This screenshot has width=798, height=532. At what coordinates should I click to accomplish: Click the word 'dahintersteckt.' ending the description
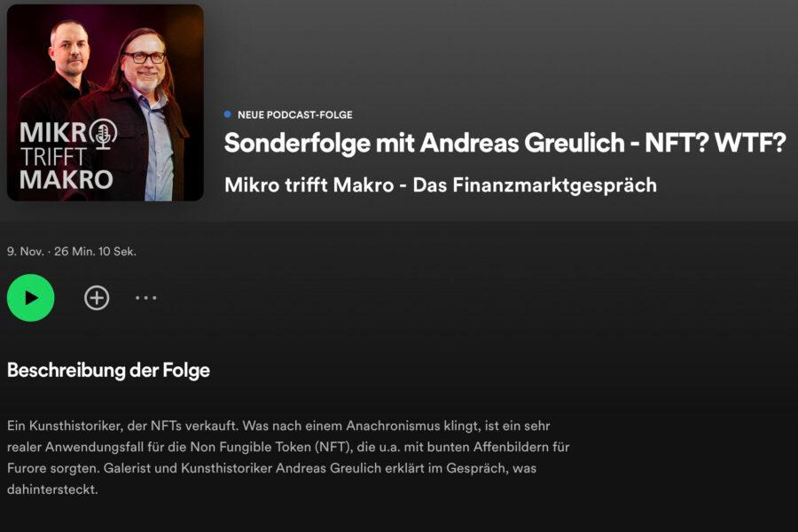coord(52,489)
